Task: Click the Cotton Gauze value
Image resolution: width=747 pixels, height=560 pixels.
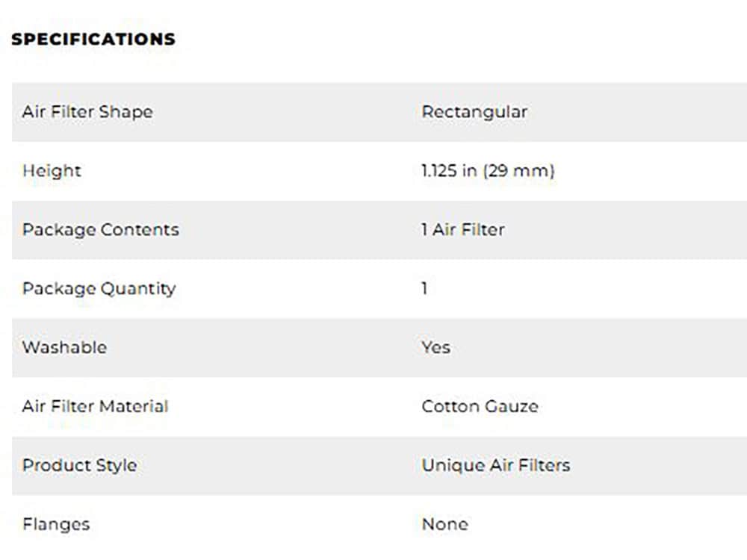Action: (480, 406)
